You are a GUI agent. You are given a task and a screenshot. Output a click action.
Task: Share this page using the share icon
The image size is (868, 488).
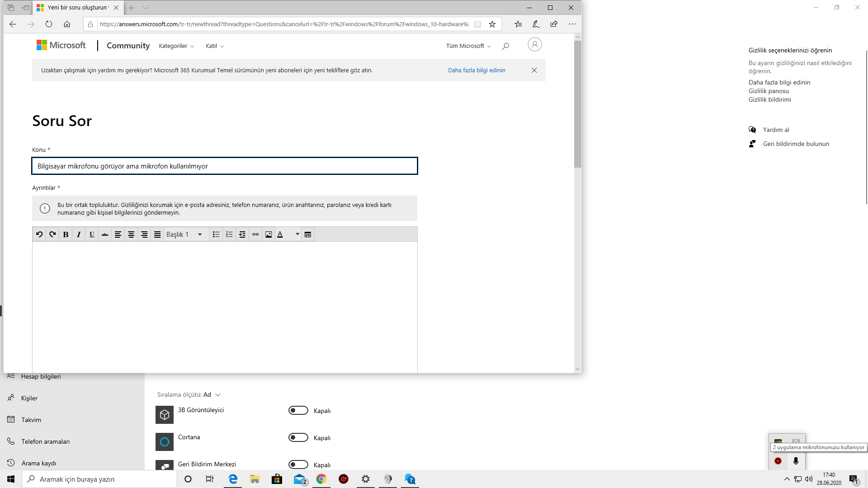(x=554, y=24)
